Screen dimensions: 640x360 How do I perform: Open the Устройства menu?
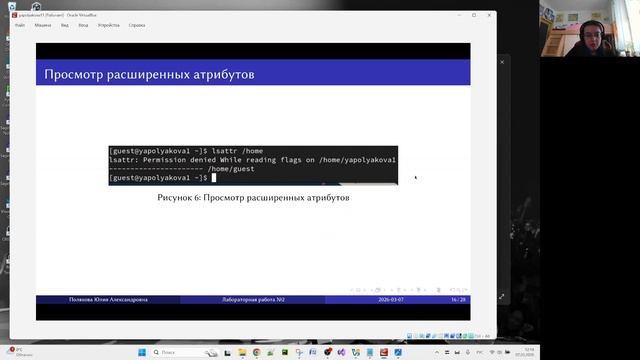[x=109, y=25]
